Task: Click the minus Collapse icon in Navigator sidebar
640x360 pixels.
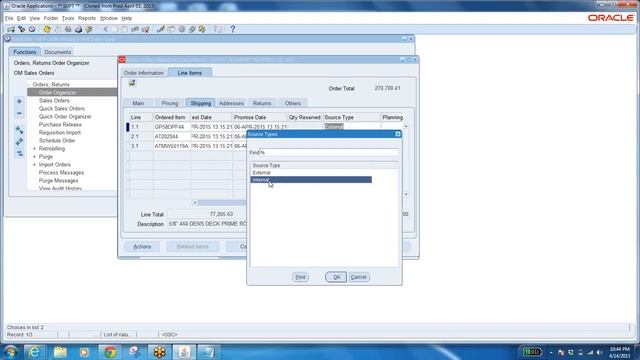Action: coord(19,113)
